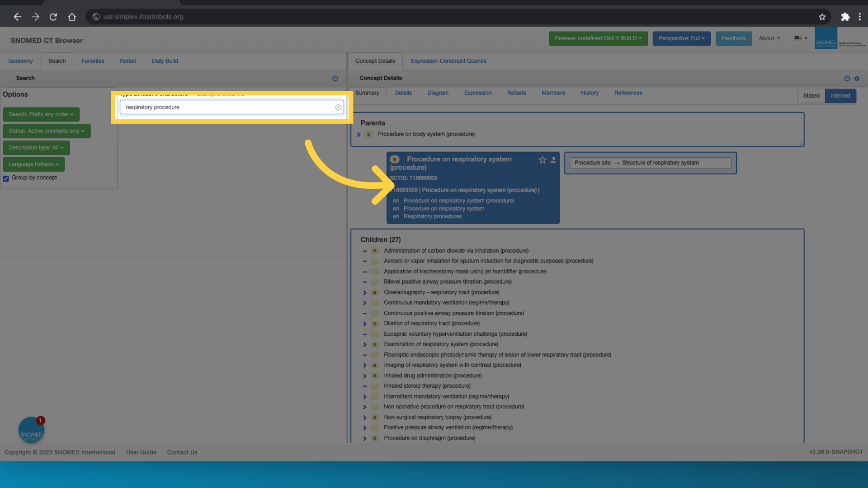Screen dimensions: 868x488
Task: Clear the search box with the X icon
Action: click(x=338, y=108)
